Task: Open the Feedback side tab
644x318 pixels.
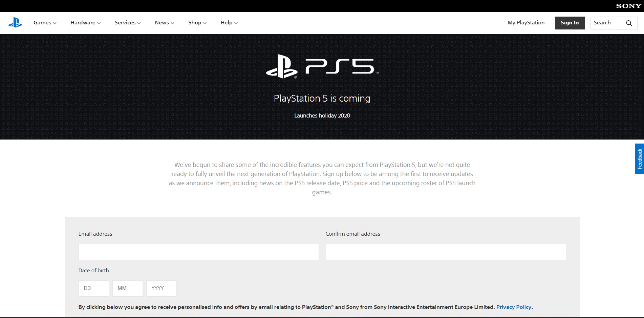Action: (x=640, y=159)
